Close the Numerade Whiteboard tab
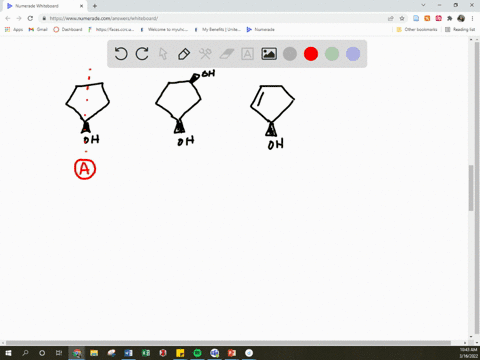The width and height of the screenshot is (480, 360). tap(82, 6)
